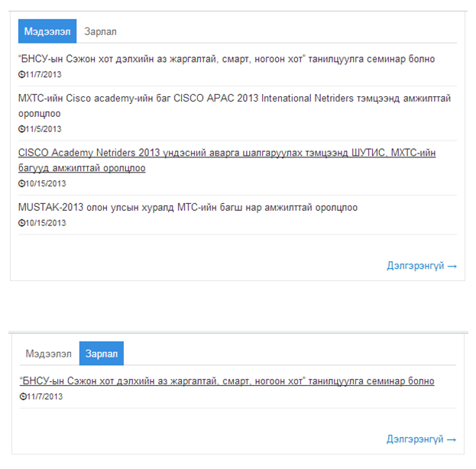The height and width of the screenshot is (469, 476).
Task: Click the arrow after Дэлгэрэнгүй in top panel
Action: pyautogui.click(x=452, y=267)
